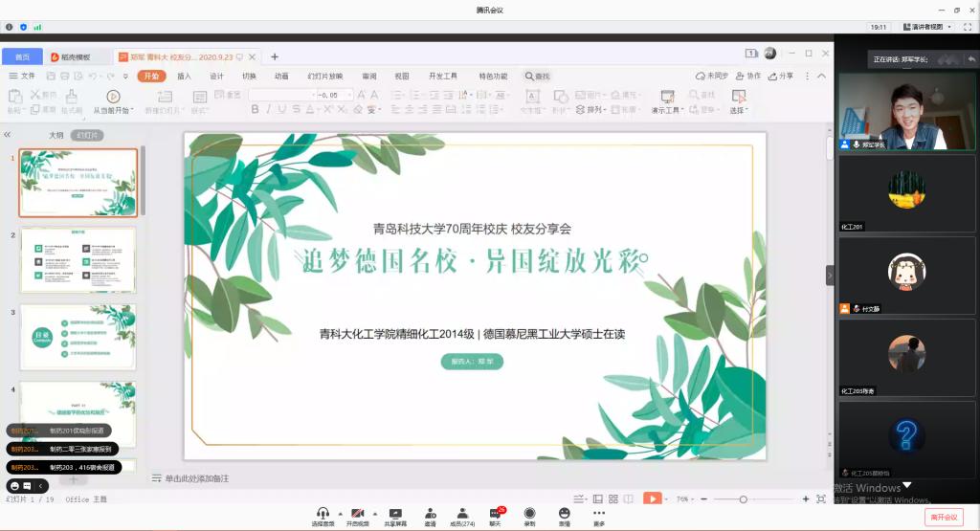Click the red 离开会议 button
The width and height of the screenshot is (980, 531).
(x=945, y=517)
